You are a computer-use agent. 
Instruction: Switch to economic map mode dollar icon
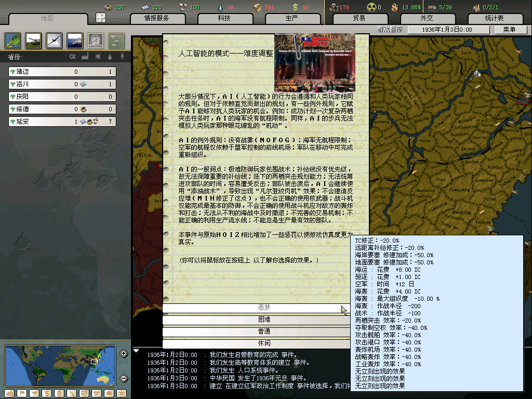[x=46, y=393]
